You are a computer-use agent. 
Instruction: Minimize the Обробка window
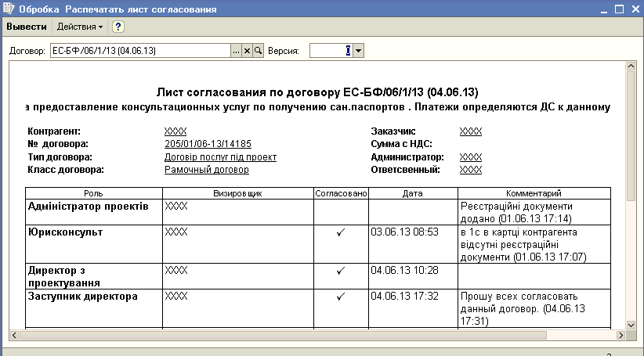602,9
